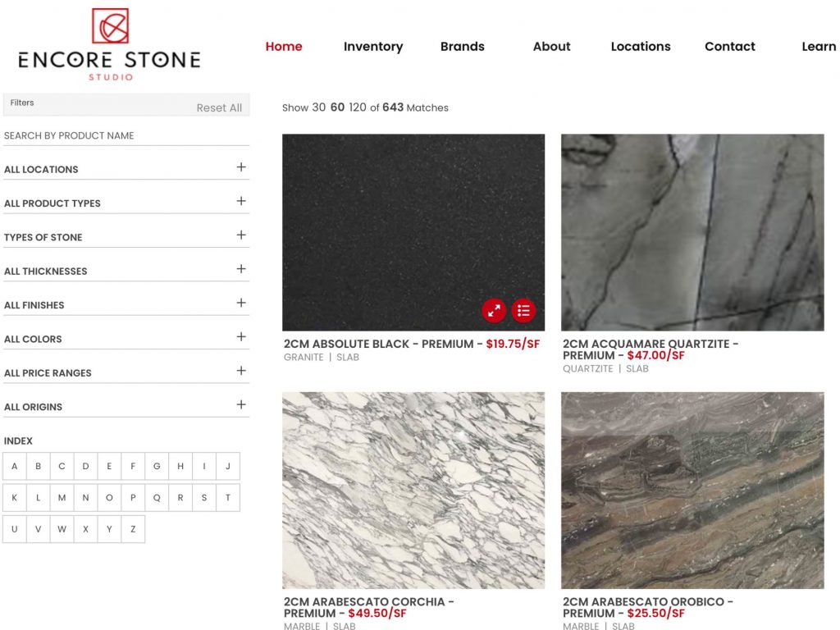Select index letter N
Image resolution: width=840 pixels, height=630 pixels.
coord(85,498)
